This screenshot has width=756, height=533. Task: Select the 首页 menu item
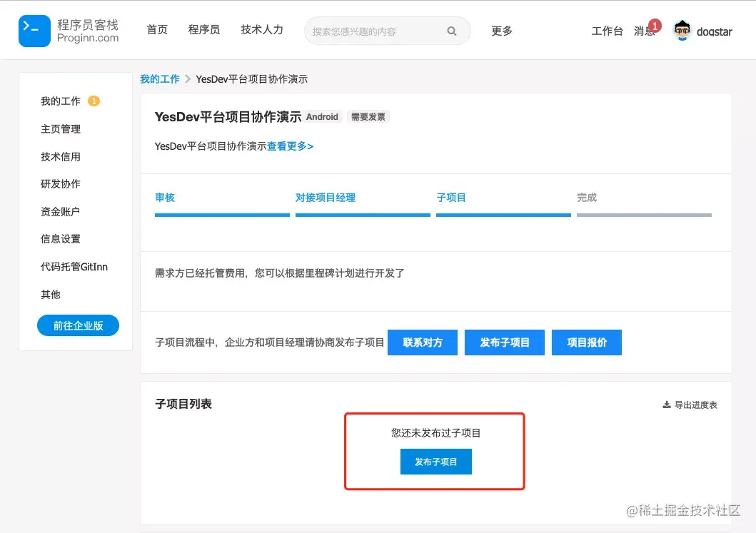click(157, 29)
